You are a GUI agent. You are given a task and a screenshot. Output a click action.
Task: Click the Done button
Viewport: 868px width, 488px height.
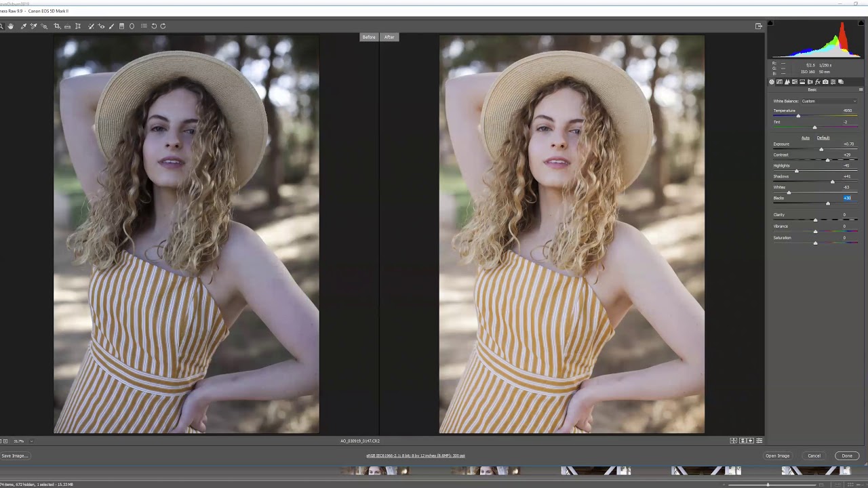pyautogui.click(x=847, y=455)
